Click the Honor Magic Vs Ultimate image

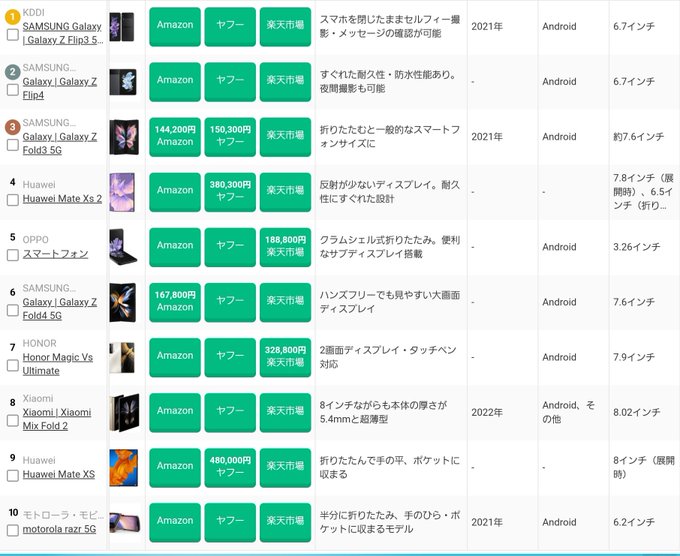pos(122,358)
